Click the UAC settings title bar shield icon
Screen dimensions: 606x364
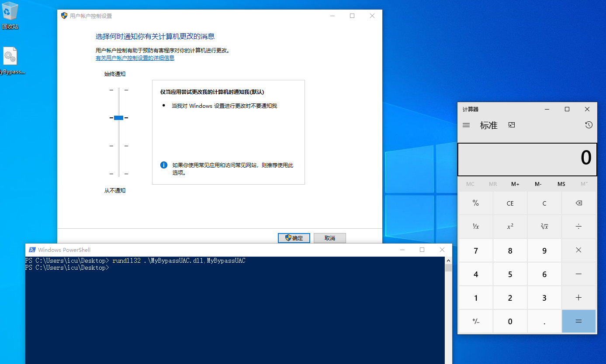(x=64, y=16)
